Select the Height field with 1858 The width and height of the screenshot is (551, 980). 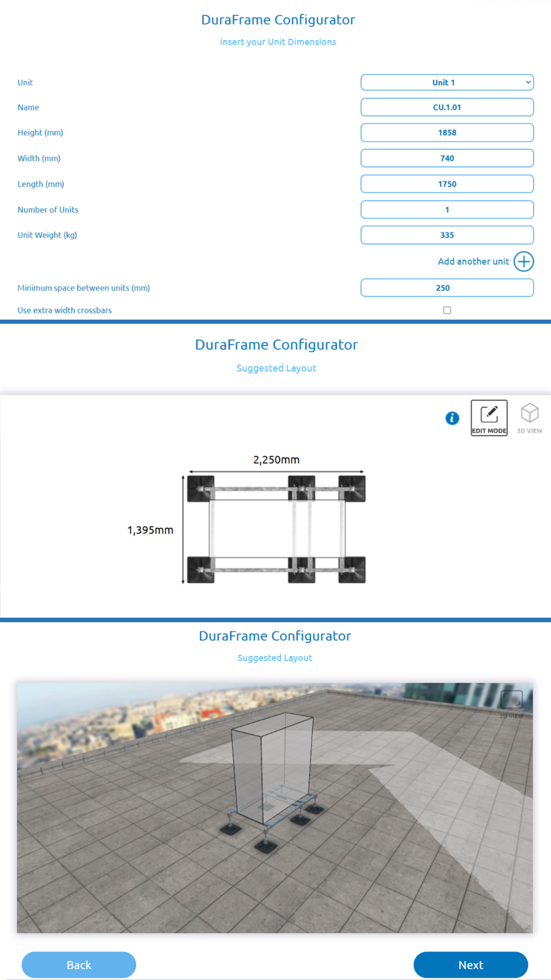tap(447, 132)
